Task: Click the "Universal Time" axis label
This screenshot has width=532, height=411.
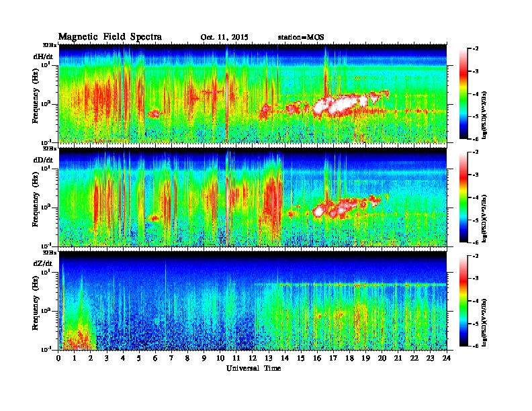Action: pos(253,368)
